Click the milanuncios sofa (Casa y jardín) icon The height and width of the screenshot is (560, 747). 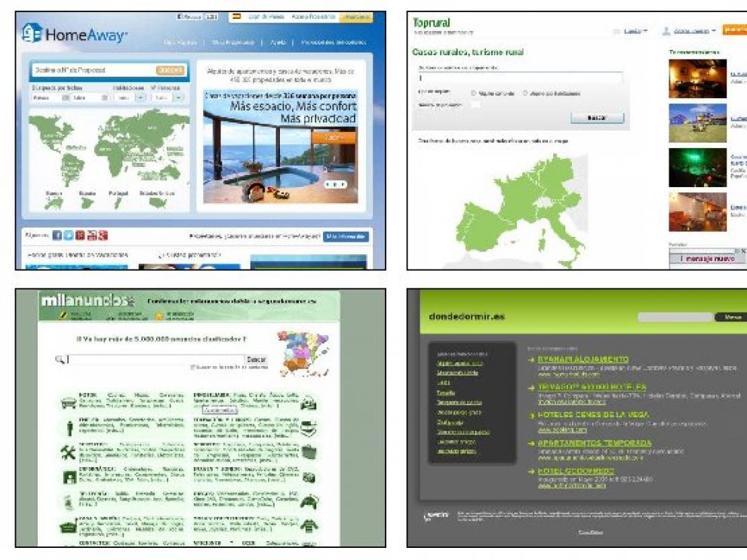(69, 526)
